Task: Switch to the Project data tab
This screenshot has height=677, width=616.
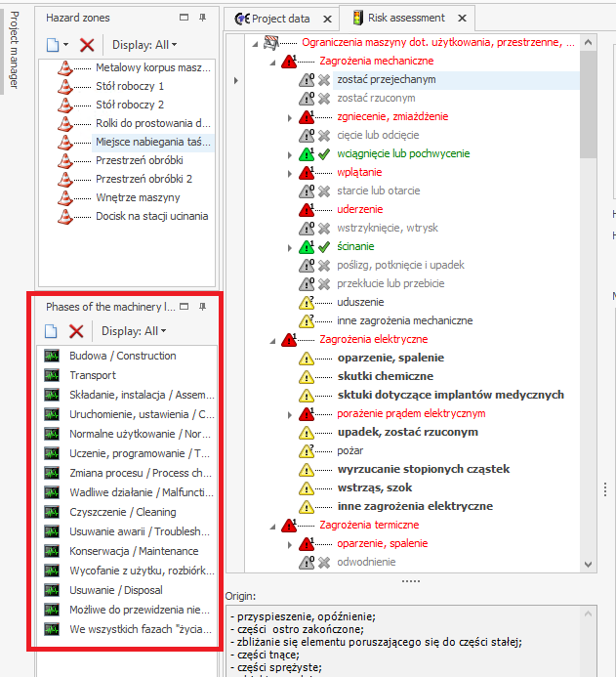Action: (273, 18)
